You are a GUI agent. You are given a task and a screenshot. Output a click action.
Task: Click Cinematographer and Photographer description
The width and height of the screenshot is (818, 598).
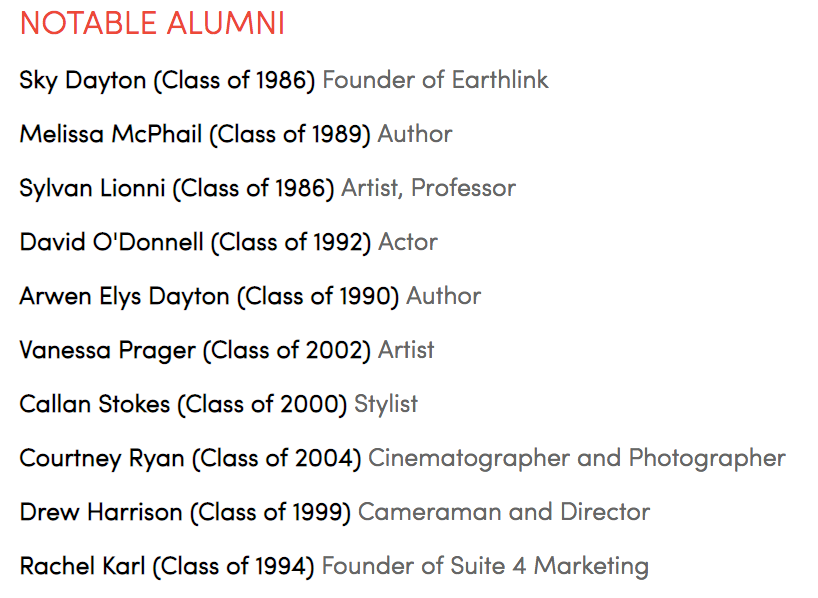click(576, 459)
